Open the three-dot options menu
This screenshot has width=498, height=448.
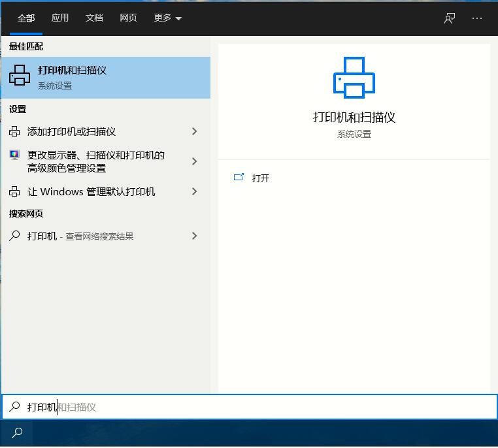click(x=477, y=18)
